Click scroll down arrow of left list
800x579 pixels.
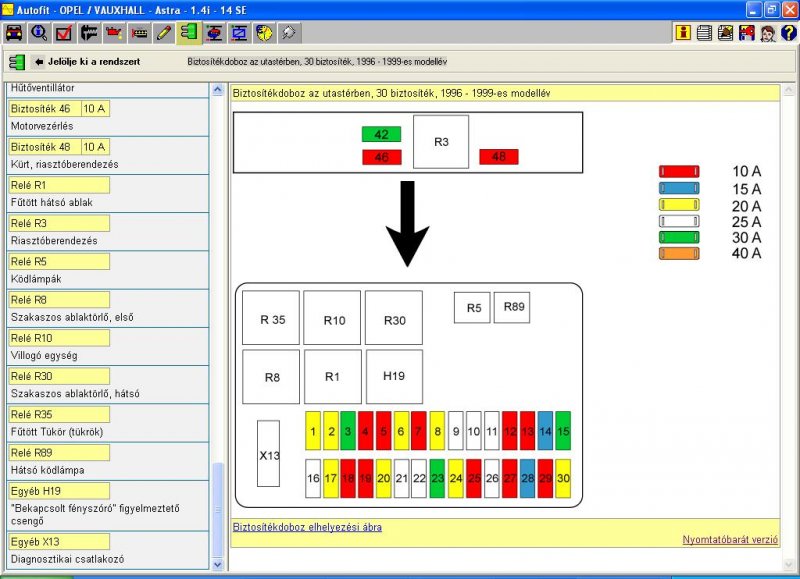217,564
